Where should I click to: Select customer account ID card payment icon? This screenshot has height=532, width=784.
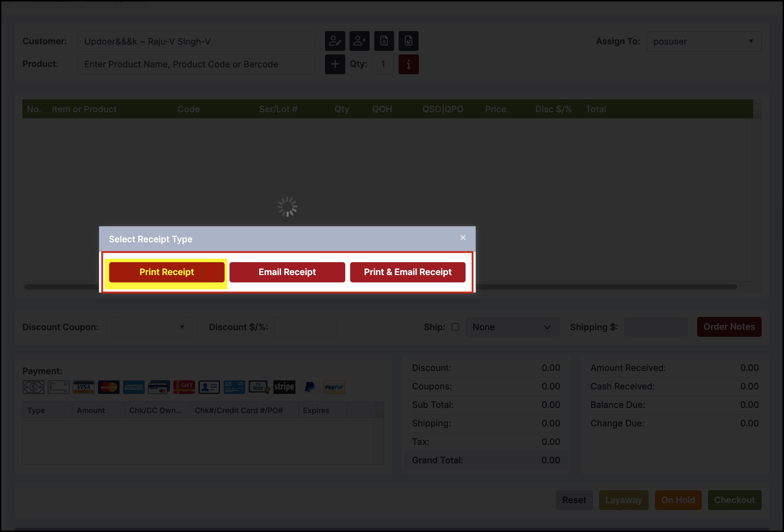click(x=209, y=387)
